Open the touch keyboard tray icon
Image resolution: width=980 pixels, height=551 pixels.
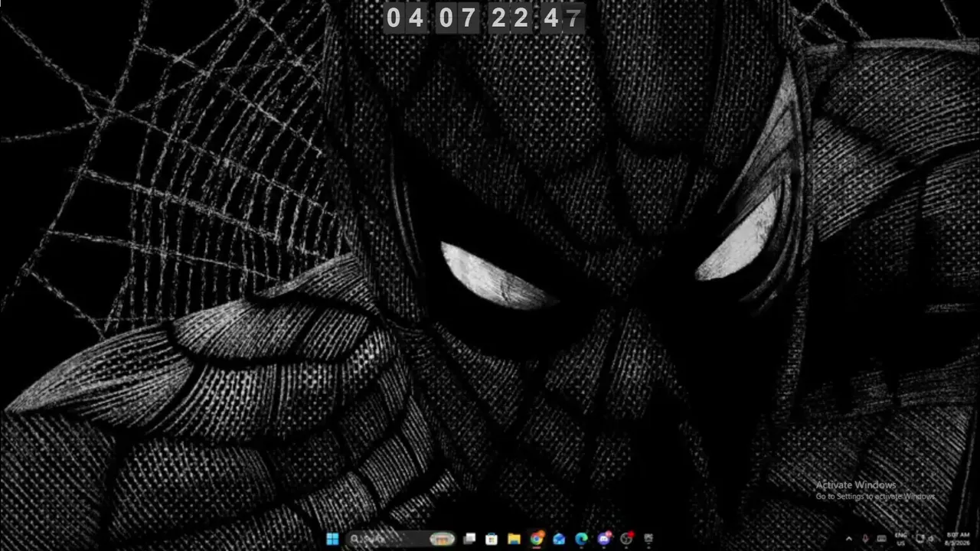[x=882, y=539]
